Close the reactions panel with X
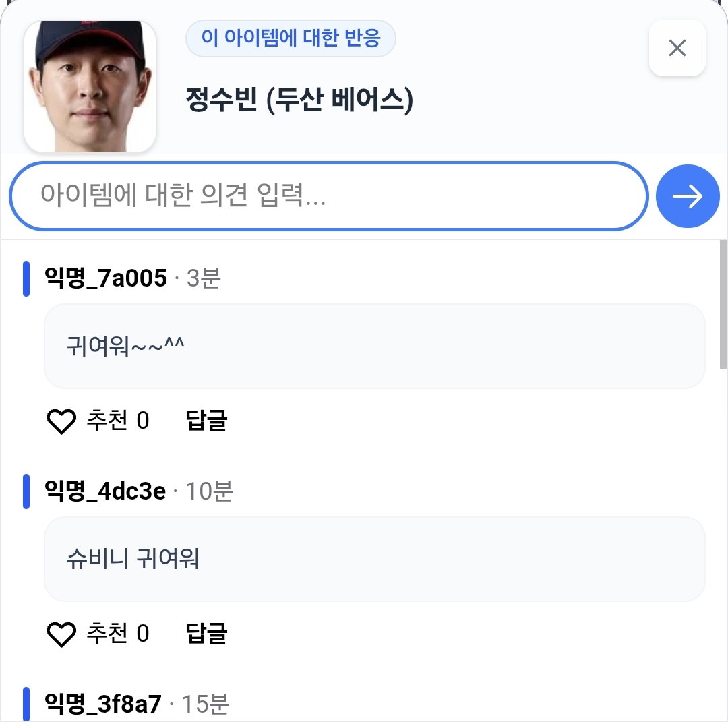 pyautogui.click(x=677, y=48)
